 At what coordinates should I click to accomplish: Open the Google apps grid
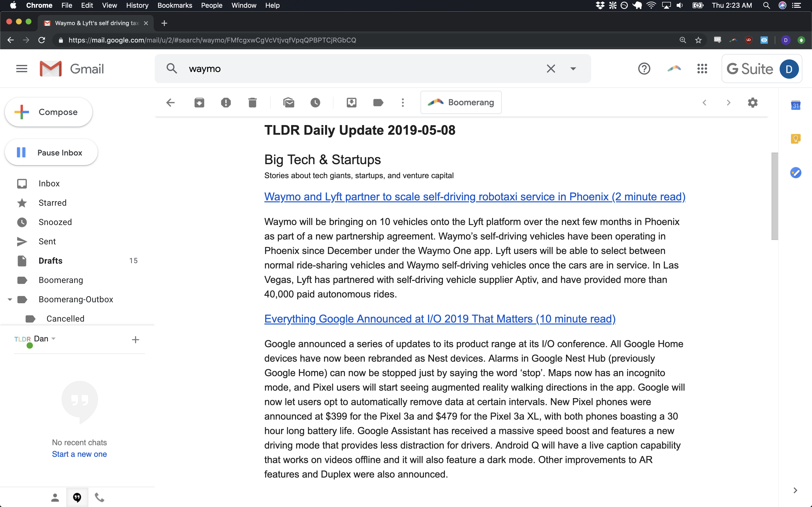[x=702, y=69]
